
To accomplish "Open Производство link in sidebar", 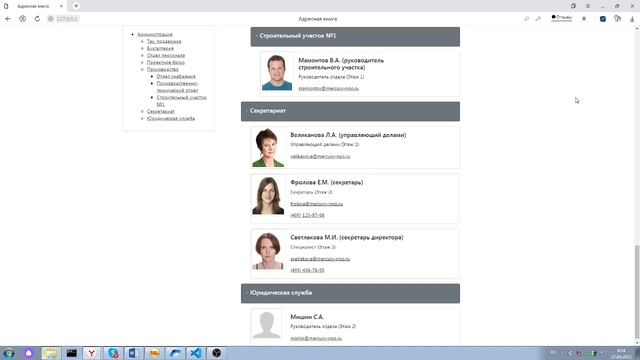I will click(162, 69).
